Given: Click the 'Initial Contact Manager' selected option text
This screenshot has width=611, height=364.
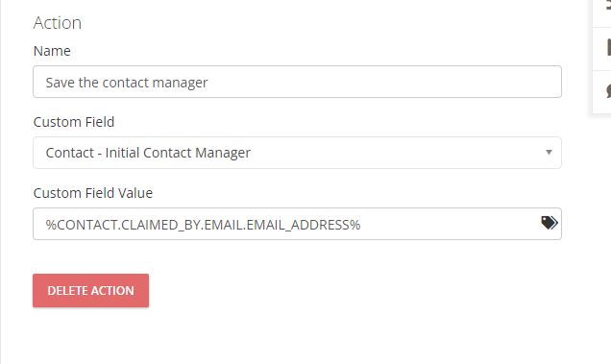Looking at the screenshot, I should [x=178, y=153].
